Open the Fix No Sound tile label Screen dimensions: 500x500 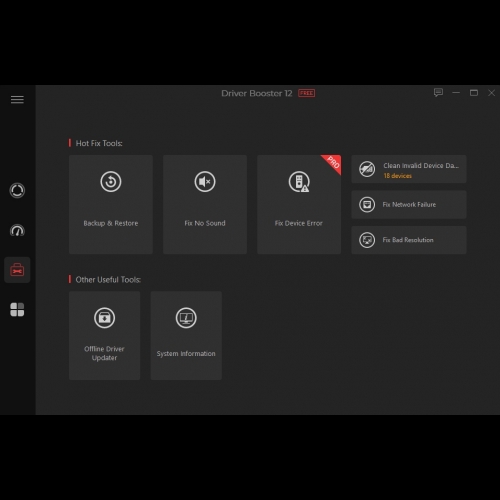[x=205, y=223]
